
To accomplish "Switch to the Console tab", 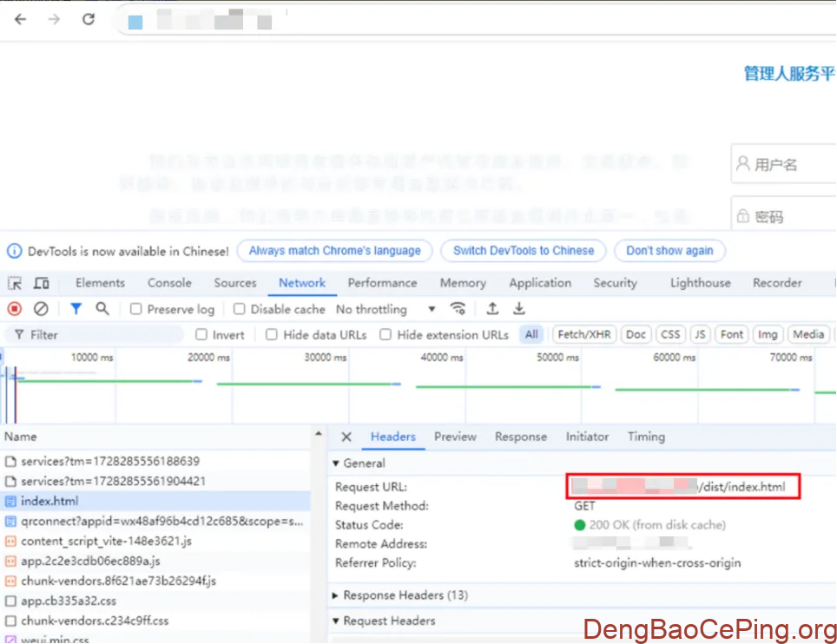I will click(169, 283).
